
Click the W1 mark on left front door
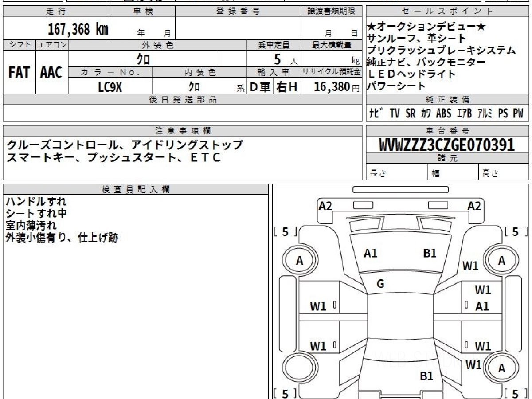tap(318, 306)
